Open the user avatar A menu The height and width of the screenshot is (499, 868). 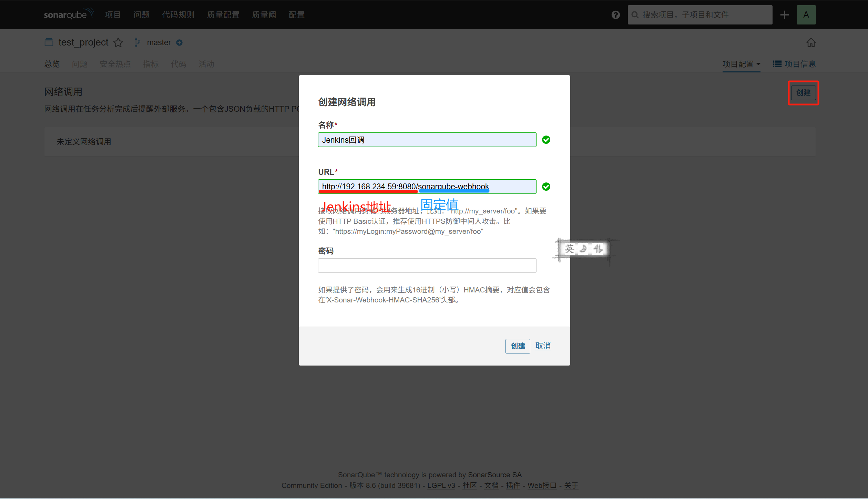(x=806, y=15)
